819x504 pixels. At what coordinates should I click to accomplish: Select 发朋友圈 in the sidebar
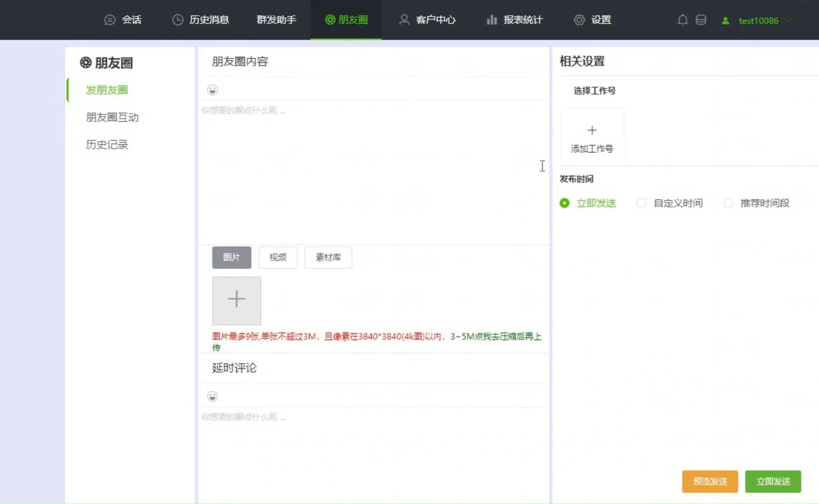click(x=107, y=90)
